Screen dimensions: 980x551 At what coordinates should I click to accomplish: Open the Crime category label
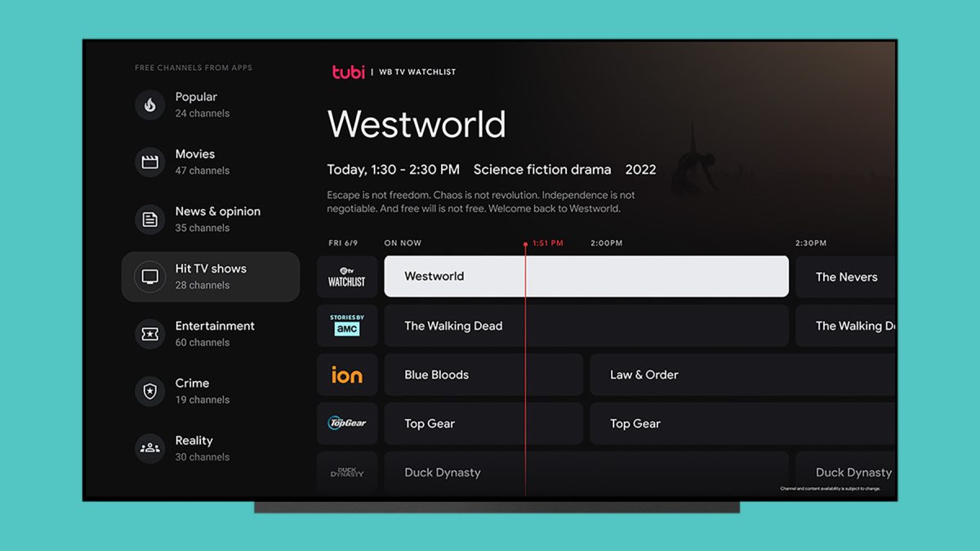[x=192, y=383]
